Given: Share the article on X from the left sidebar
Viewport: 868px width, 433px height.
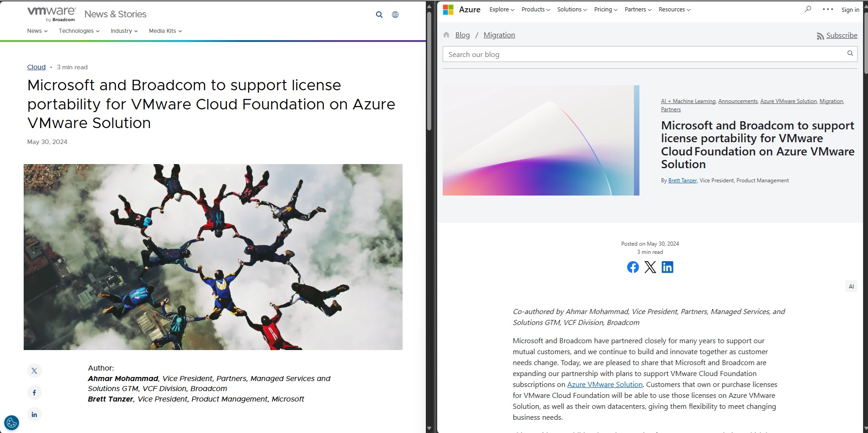Looking at the screenshot, I should pos(34,371).
